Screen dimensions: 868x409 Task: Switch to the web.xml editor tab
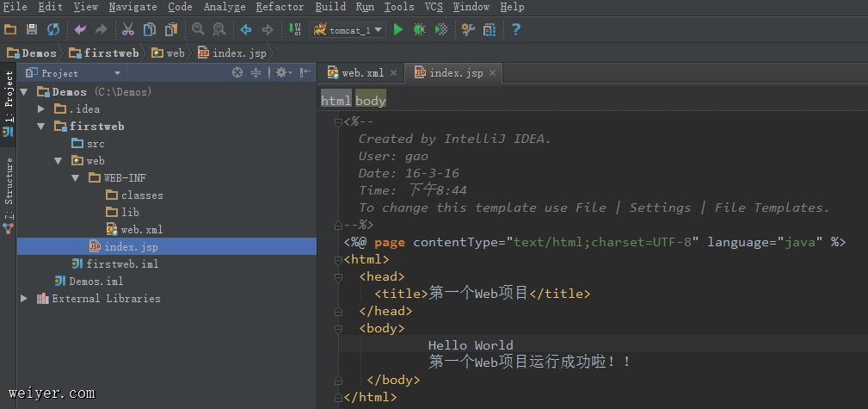[362, 73]
